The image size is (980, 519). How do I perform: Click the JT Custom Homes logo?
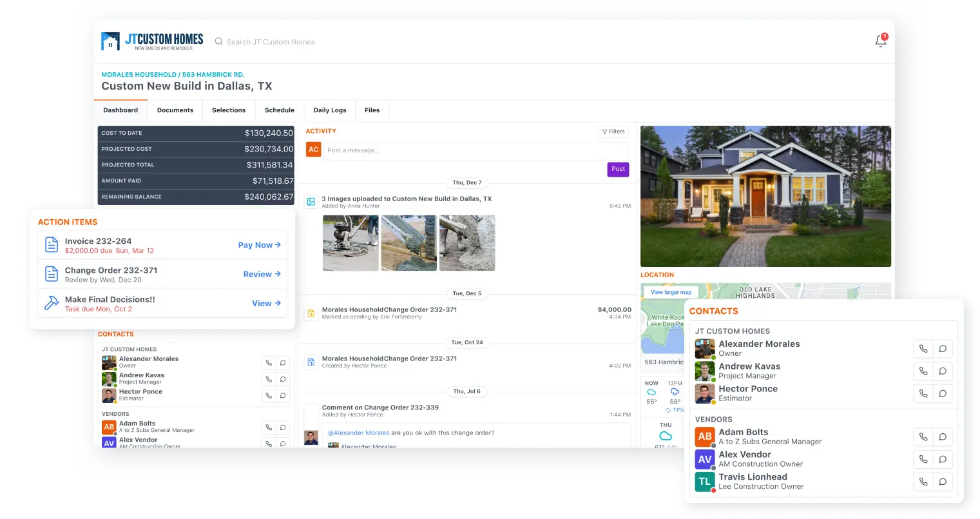click(x=152, y=41)
